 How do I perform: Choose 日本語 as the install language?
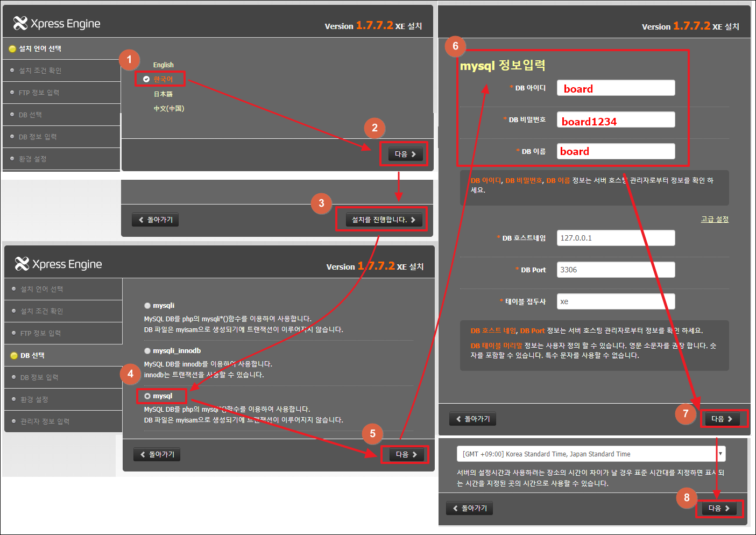[x=163, y=94]
